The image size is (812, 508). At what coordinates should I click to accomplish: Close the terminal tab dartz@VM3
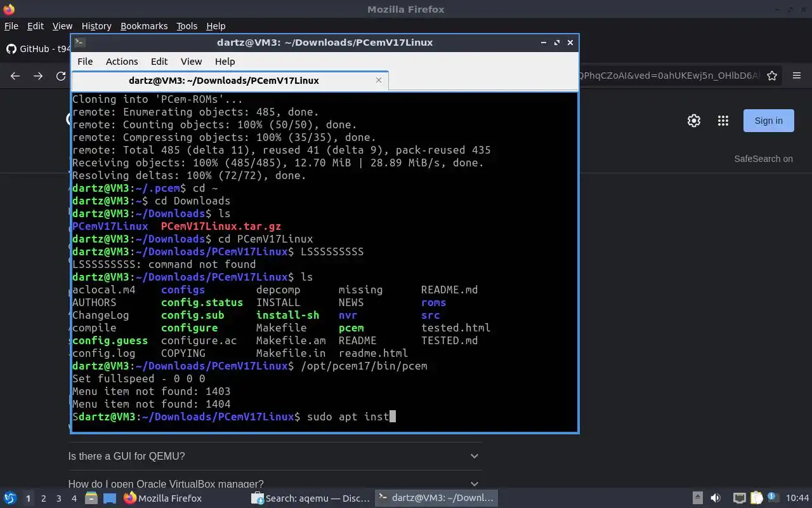pos(379,80)
